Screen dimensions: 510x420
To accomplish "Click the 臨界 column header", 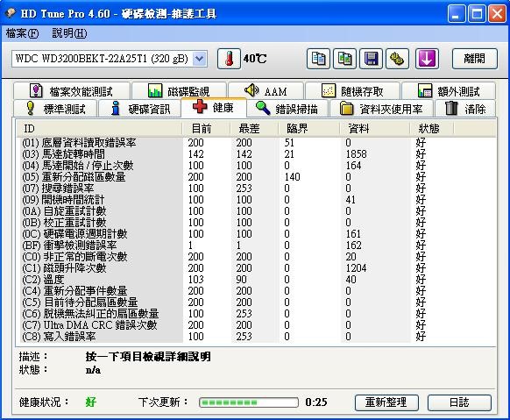I will pos(308,129).
